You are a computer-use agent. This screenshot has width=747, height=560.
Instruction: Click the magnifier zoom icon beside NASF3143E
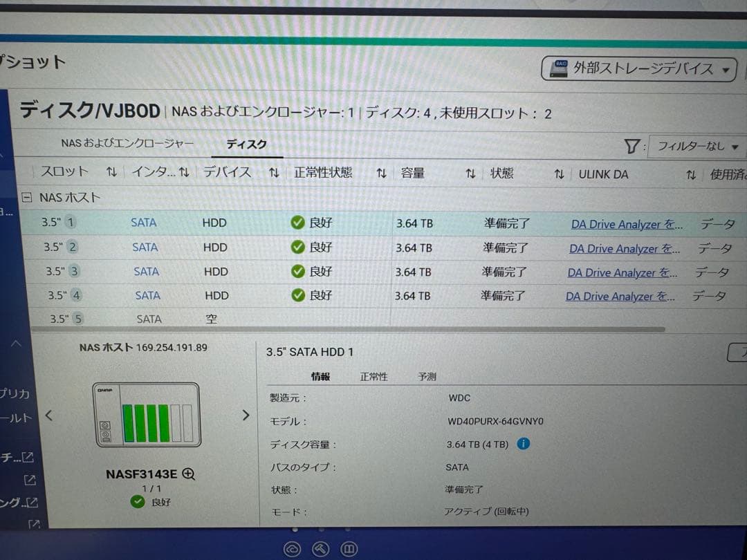click(187, 474)
